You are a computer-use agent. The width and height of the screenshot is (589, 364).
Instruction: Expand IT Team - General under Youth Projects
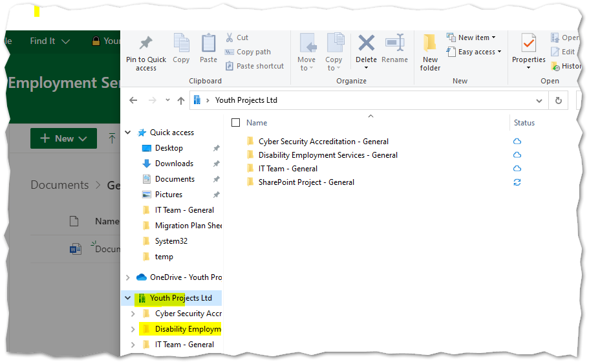[x=133, y=345]
